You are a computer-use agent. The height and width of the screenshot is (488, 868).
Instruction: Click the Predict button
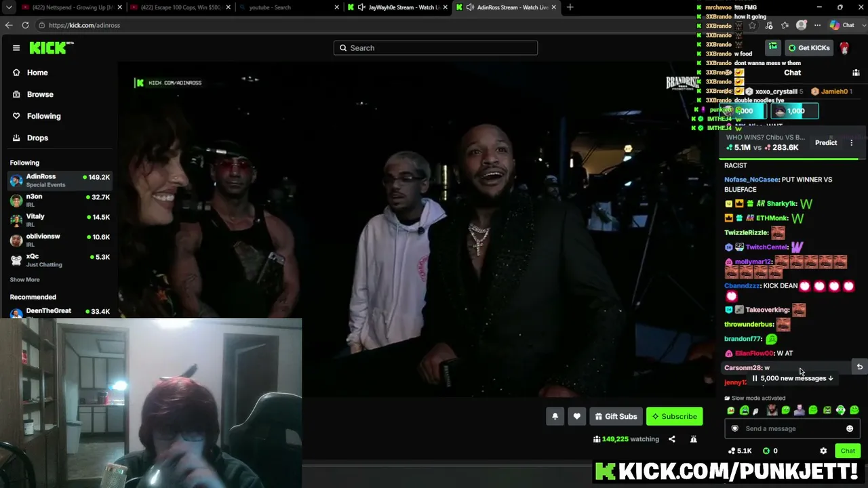826,142
